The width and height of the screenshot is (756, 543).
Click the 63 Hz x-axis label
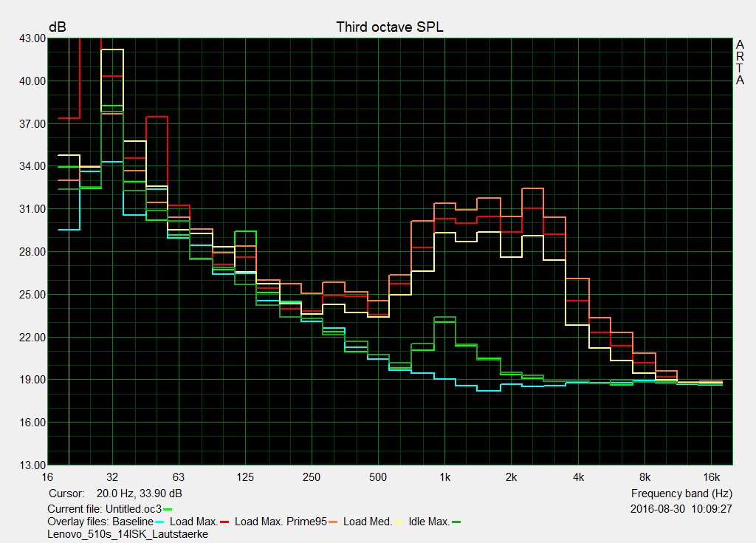pos(179,477)
